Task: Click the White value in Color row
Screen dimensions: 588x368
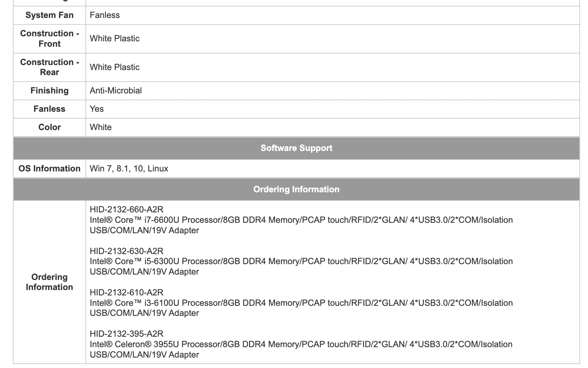Action: click(x=101, y=127)
